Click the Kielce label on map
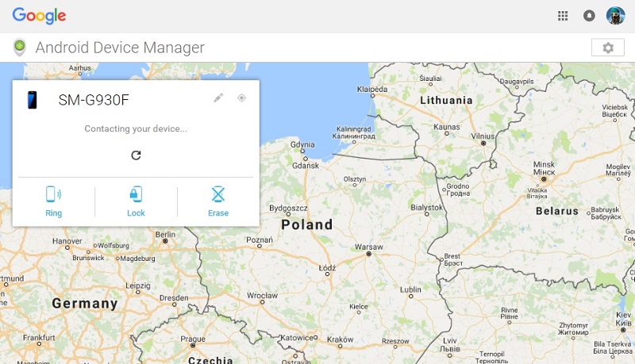The image size is (635, 364). tap(359, 307)
